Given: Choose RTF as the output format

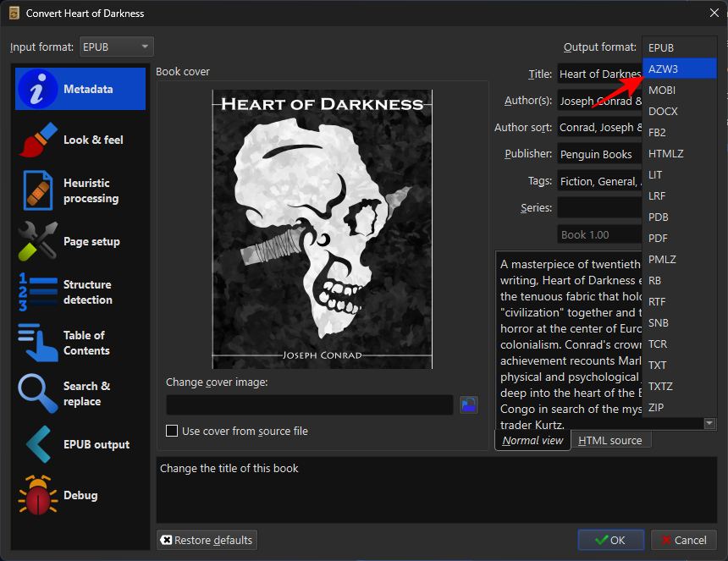Looking at the screenshot, I should 680,301.
